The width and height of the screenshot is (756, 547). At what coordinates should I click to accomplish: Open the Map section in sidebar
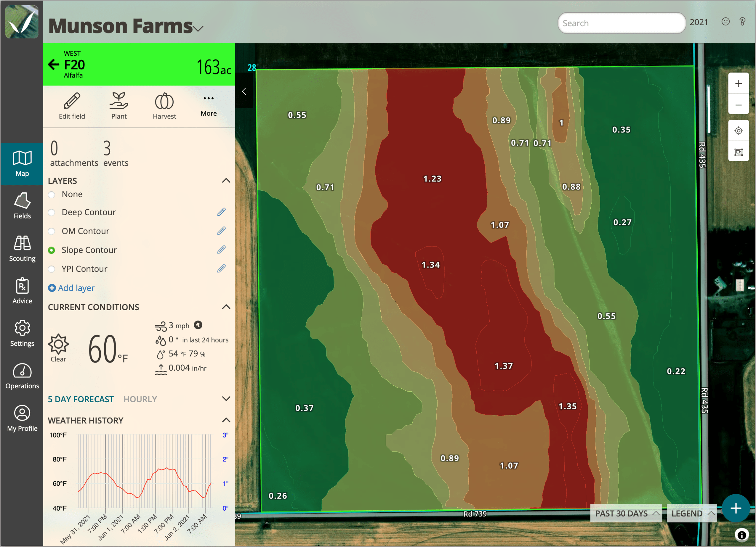point(22,164)
